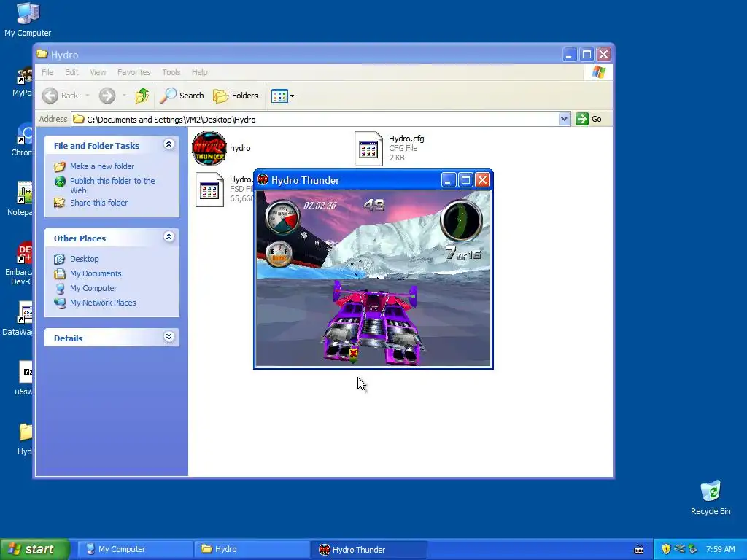Click the radar minimap in Hydro Thunder
The image size is (747, 560).
pyautogui.click(x=461, y=220)
